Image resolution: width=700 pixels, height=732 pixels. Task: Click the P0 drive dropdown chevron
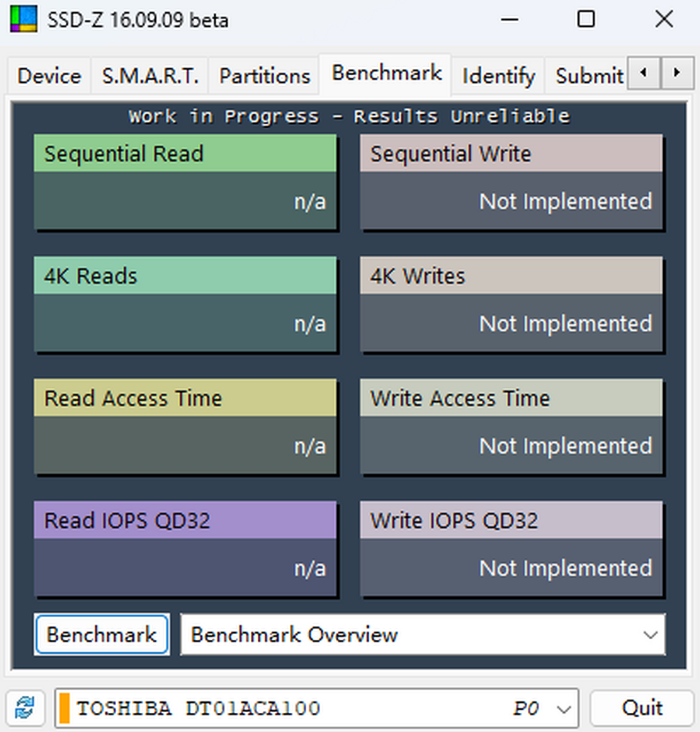tap(563, 708)
